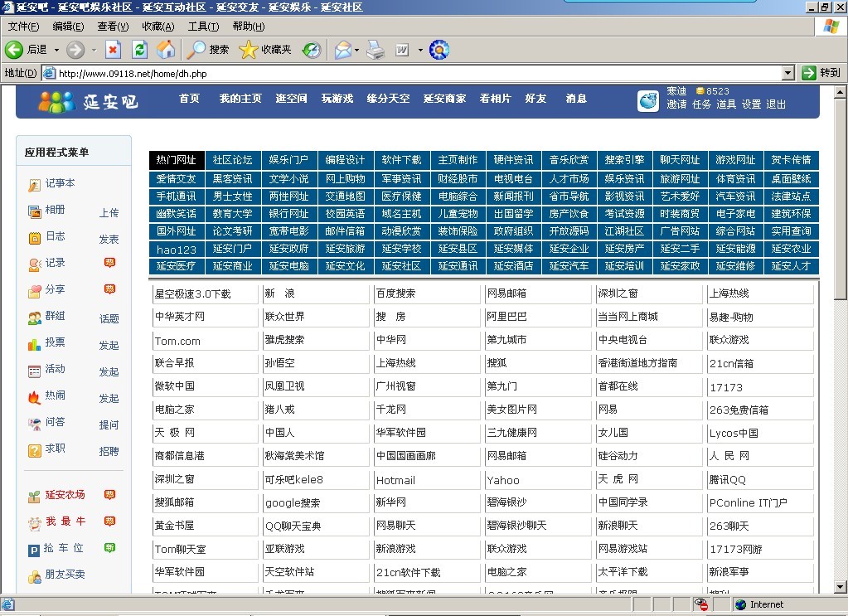
Task: Click the 设置 settings link in header
Action: pos(751,104)
